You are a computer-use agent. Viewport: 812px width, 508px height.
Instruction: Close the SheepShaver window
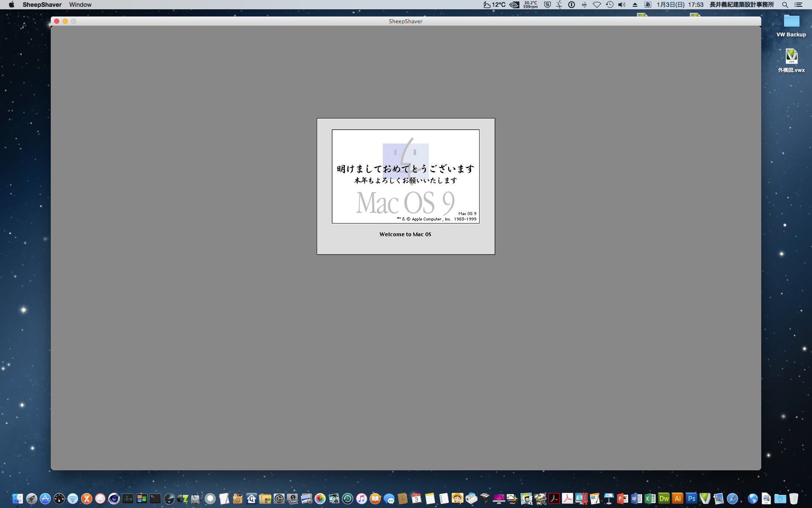57,21
